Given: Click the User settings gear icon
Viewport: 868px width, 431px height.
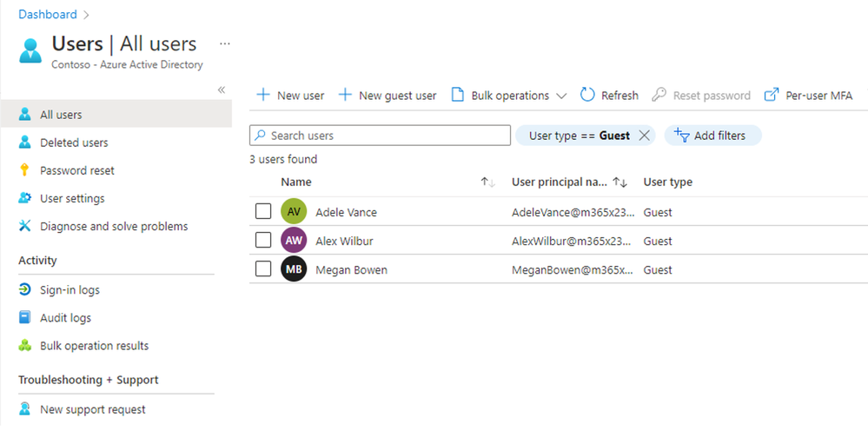Looking at the screenshot, I should 24,198.
